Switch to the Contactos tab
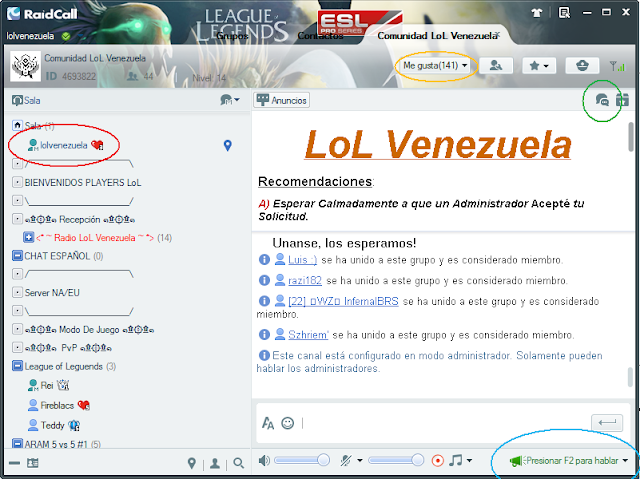This screenshot has height=479, width=640. point(320,36)
